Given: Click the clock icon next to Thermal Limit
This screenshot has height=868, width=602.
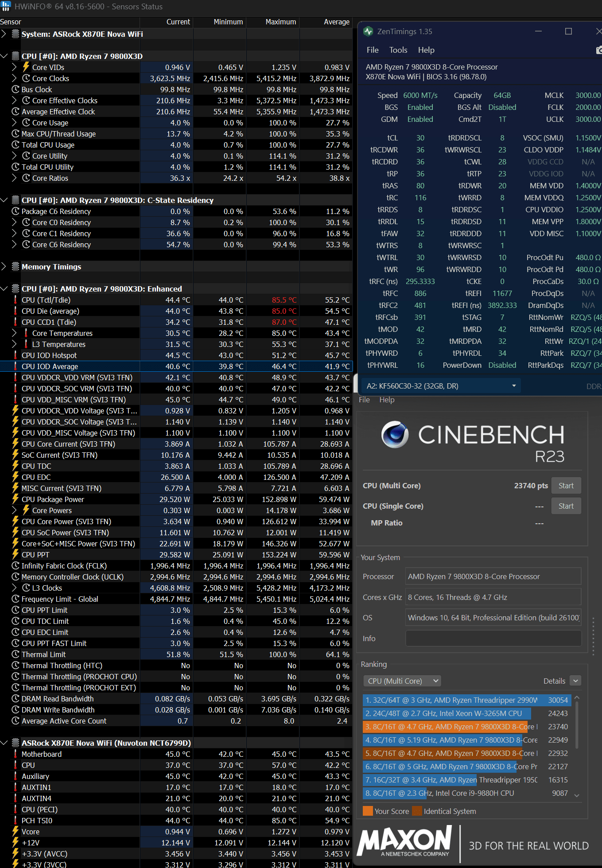Looking at the screenshot, I should click(x=16, y=654).
